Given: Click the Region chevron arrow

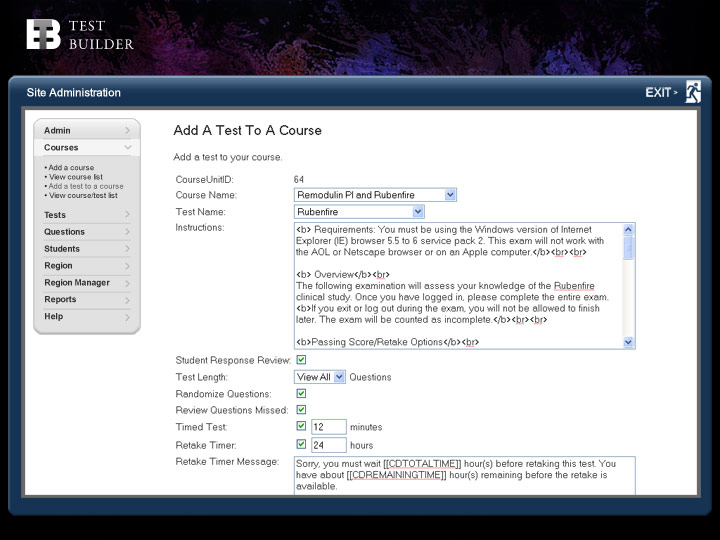Looking at the screenshot, I should 127,266.
